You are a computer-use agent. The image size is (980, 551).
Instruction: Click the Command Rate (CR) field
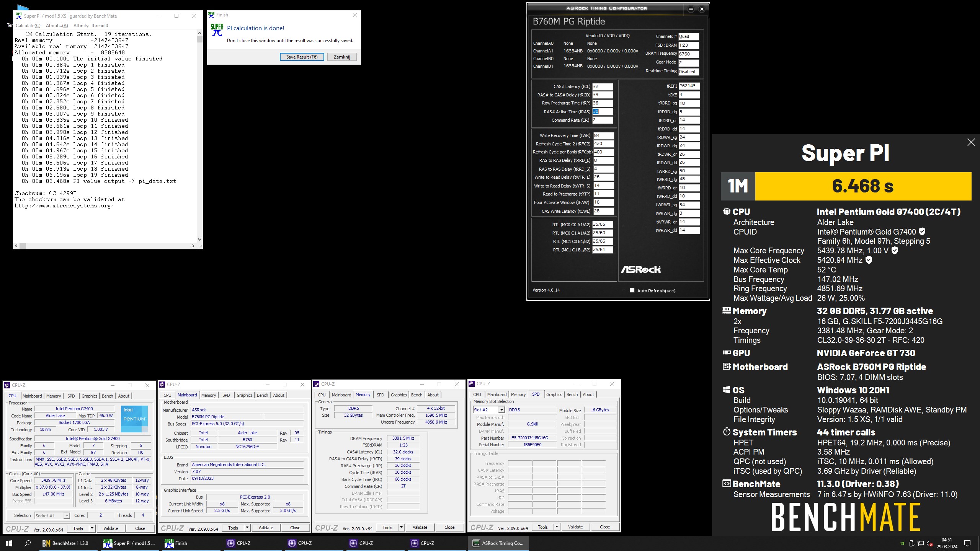click(x=603, y=120)
